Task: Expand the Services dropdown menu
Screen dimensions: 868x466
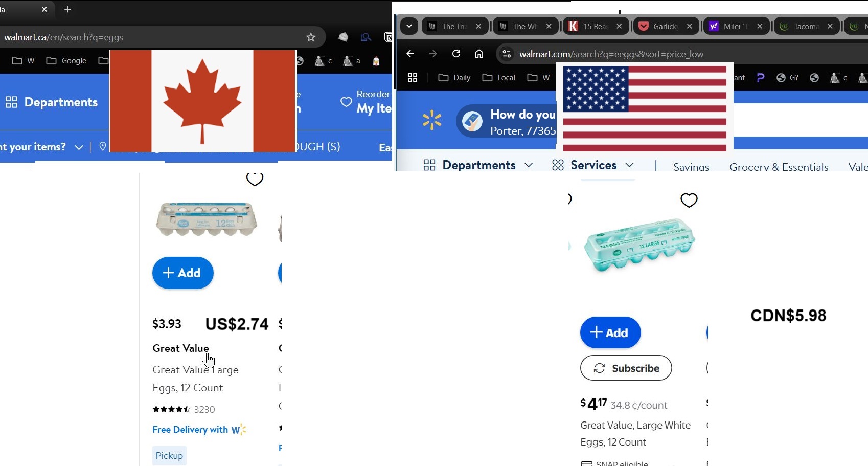Action: point(593,165)
